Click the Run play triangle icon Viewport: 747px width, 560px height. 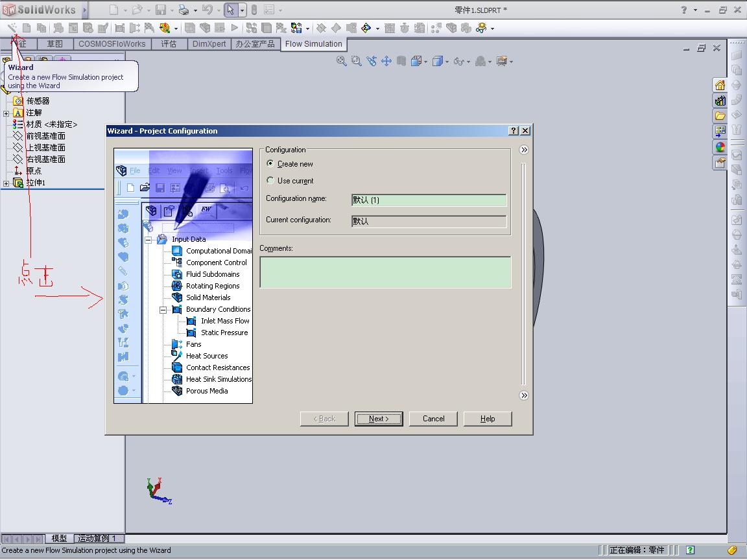[x=235, y=28]
